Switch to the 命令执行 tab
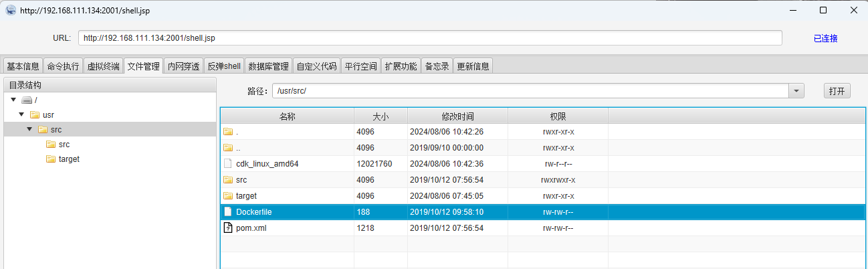The height and width of the screenshot is (269, 868). [x=63, y=66]
